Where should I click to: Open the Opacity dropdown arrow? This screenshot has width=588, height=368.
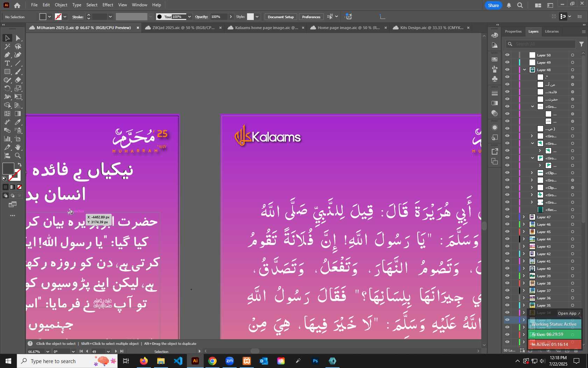click(231, 16)
